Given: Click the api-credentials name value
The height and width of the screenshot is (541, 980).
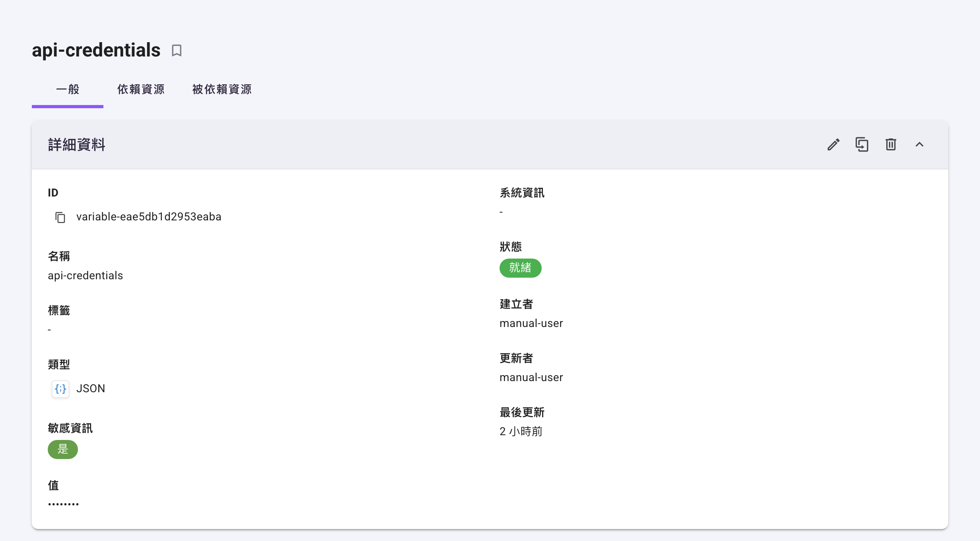Looking at the screenshot, I should click(x=86, y=276).
